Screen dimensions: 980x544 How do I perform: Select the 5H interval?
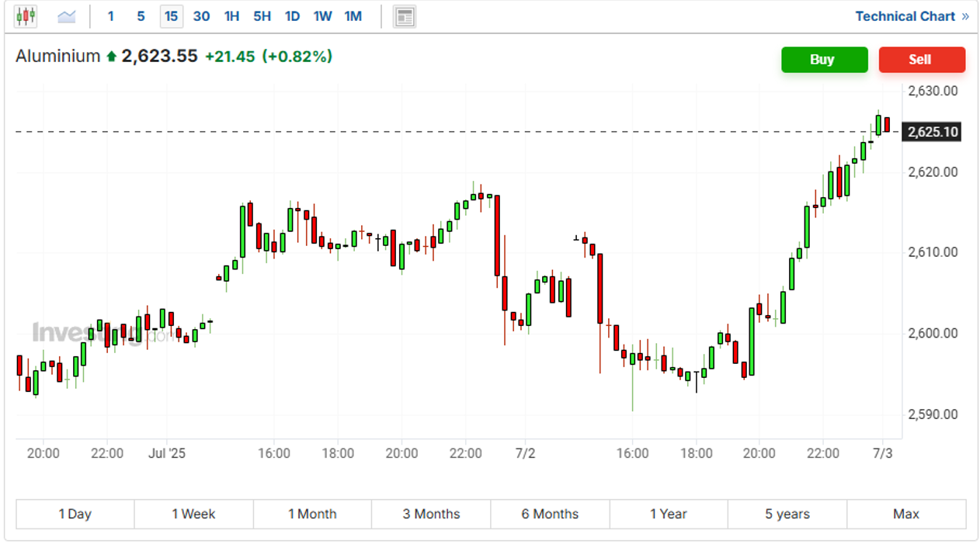262,16
